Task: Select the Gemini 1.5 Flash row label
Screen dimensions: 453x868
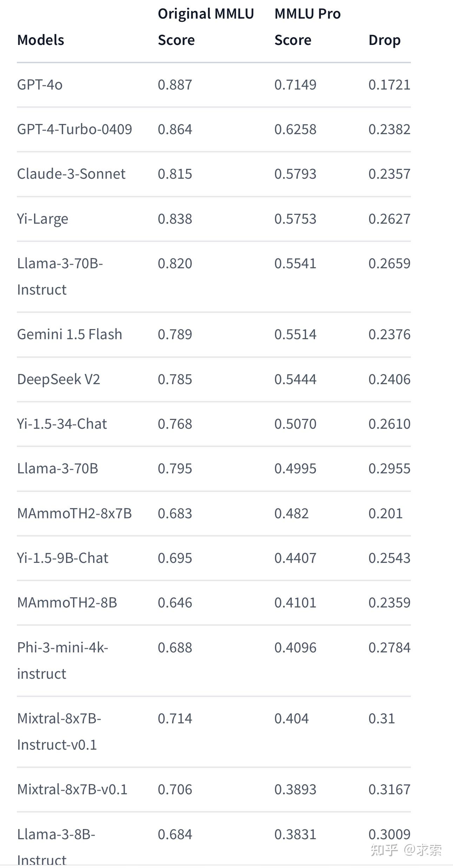Action: tap(70, 334)
